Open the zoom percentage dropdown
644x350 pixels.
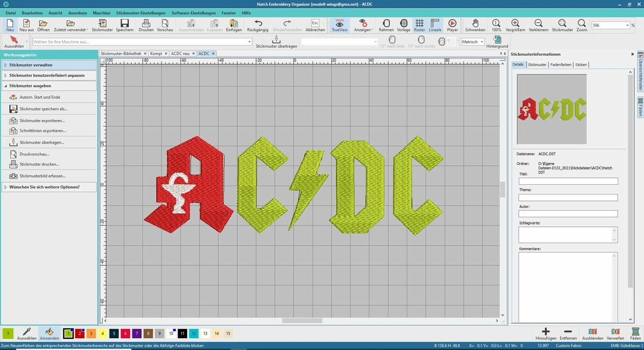point(626,25)
